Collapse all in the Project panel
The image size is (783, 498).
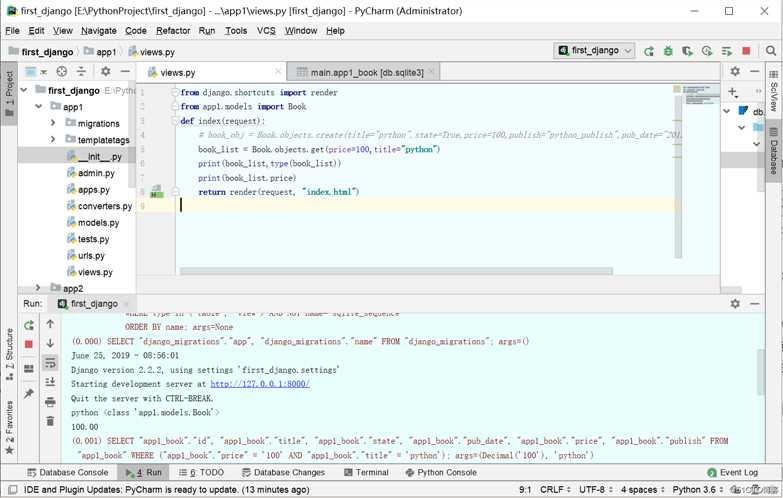tap(81, 71)
